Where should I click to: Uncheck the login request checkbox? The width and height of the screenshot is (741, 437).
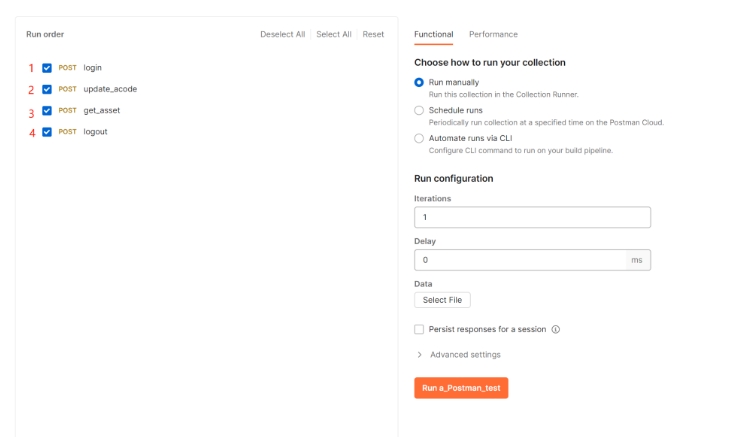coord(47,68)
